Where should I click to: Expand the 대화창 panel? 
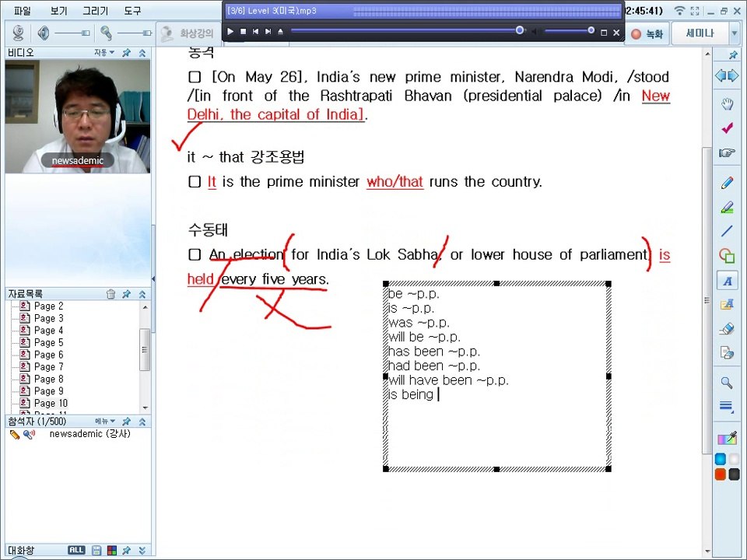(x=142, y=551)
